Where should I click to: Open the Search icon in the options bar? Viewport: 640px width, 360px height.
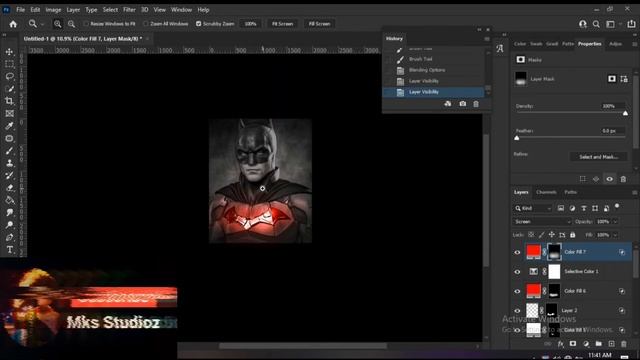596,24
